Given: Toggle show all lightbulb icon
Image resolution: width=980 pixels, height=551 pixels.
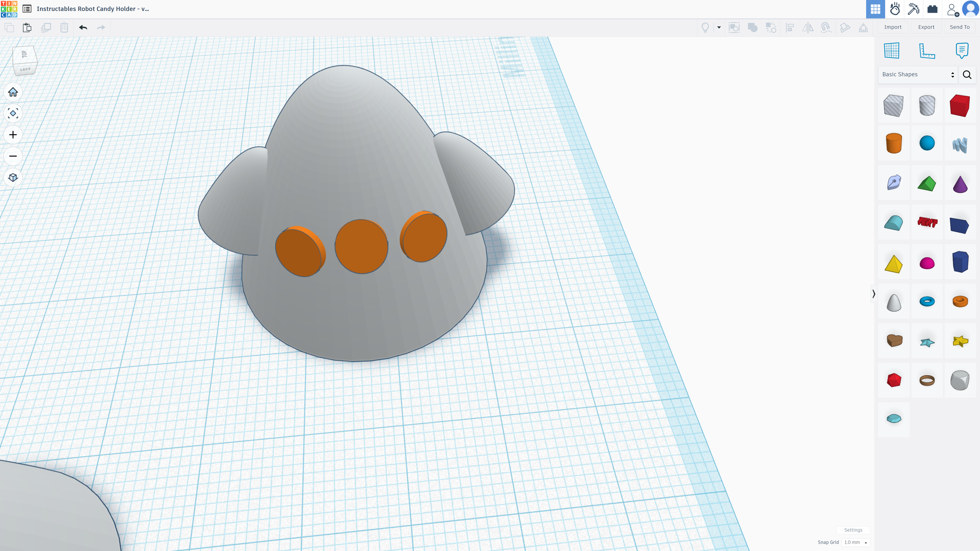Looking at the screenshot, I should [x=705, y=27].
